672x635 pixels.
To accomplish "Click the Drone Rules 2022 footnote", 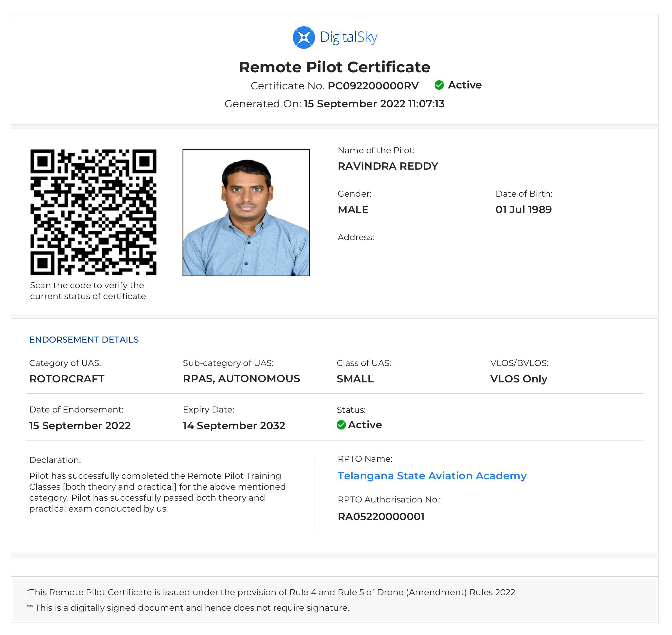I will click(271, 592).
